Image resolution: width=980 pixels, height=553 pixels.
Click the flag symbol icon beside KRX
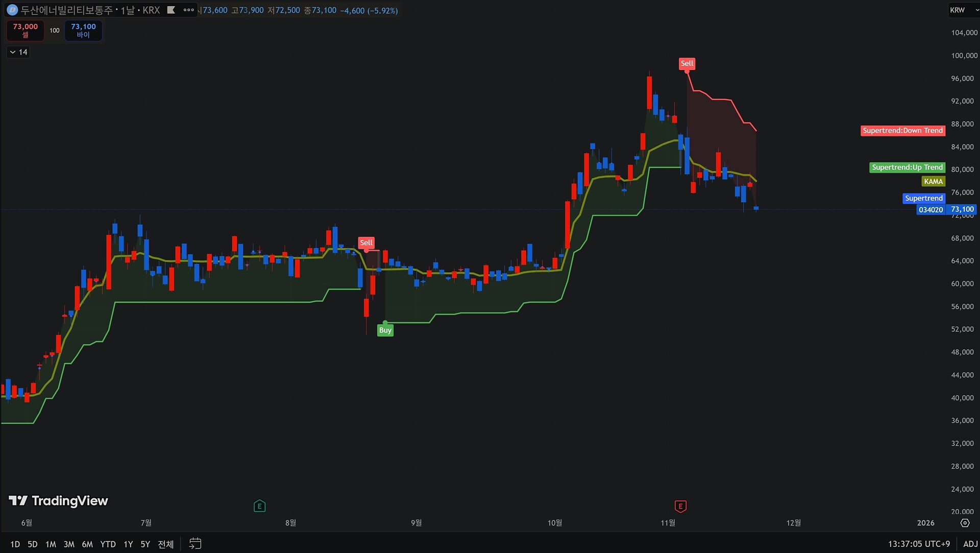171,10
